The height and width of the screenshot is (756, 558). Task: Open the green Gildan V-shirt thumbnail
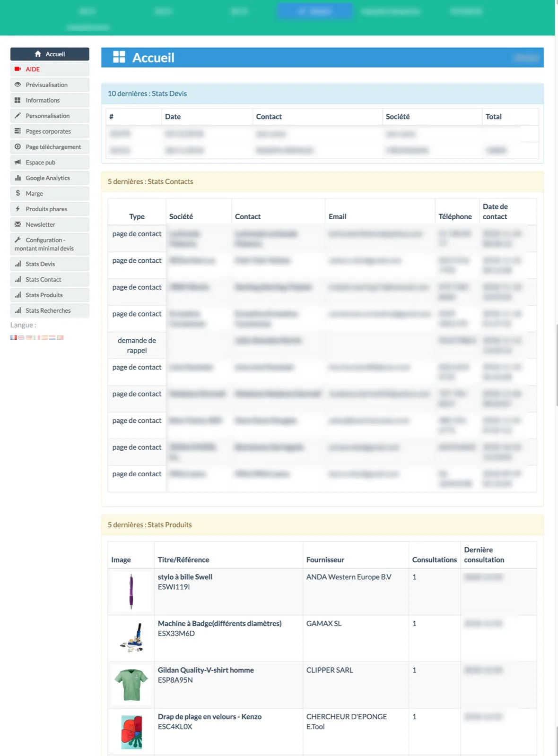[x=131, y=685]
